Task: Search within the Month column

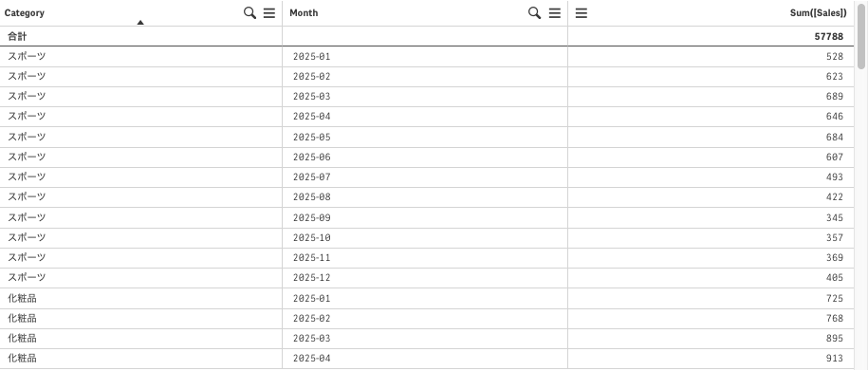Action: pyautogui.click(x=534, y=13)
